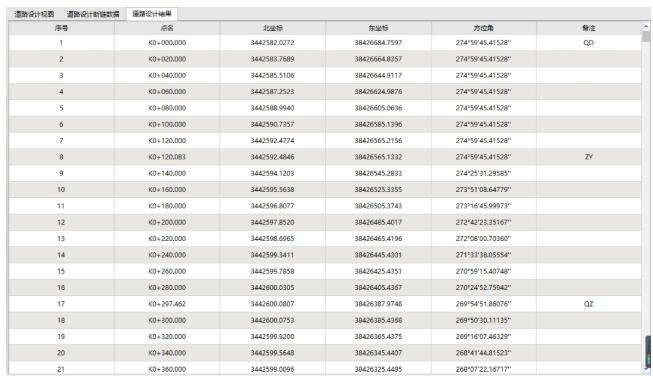Select the K0+200.000 station cell

click(167, 222)
